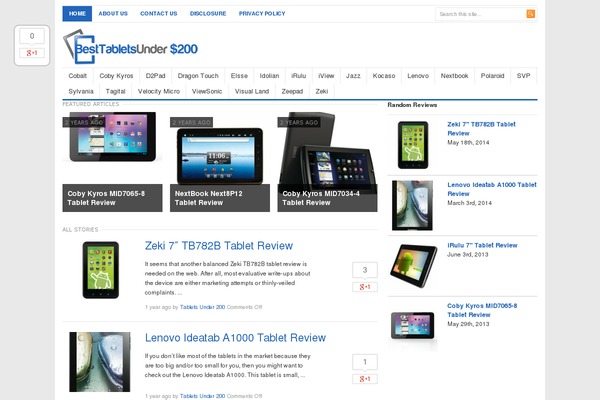This screenshot has width=600, height=400.
Task: Click the Google +1 button beside Lenovo review
Action: 365,379
